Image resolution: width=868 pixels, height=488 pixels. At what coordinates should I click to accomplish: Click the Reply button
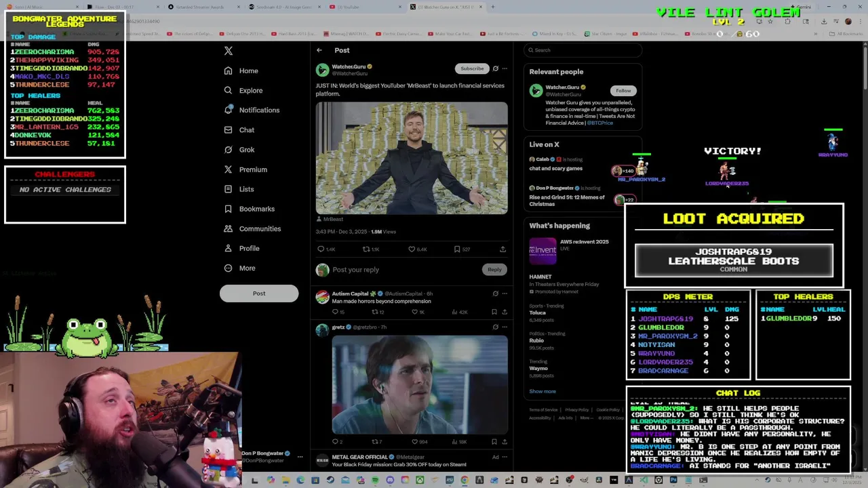pos(494,270)
